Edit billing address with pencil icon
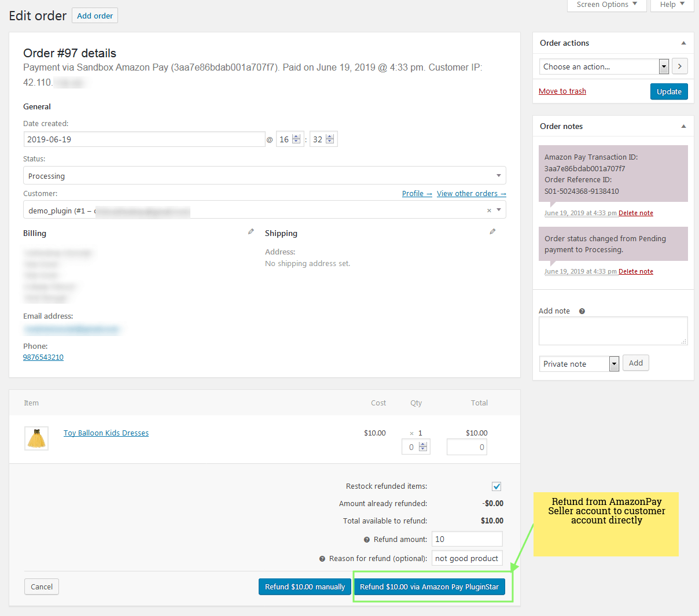Screen dimensions: 699x616 tap(251, 231)
